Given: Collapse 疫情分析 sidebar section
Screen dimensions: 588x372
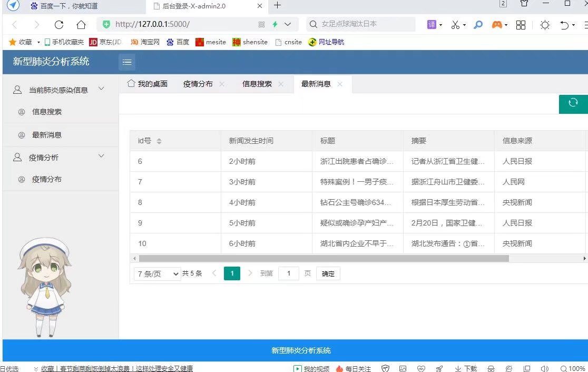Looking at the screenshot, I should [x=101, y=155].
